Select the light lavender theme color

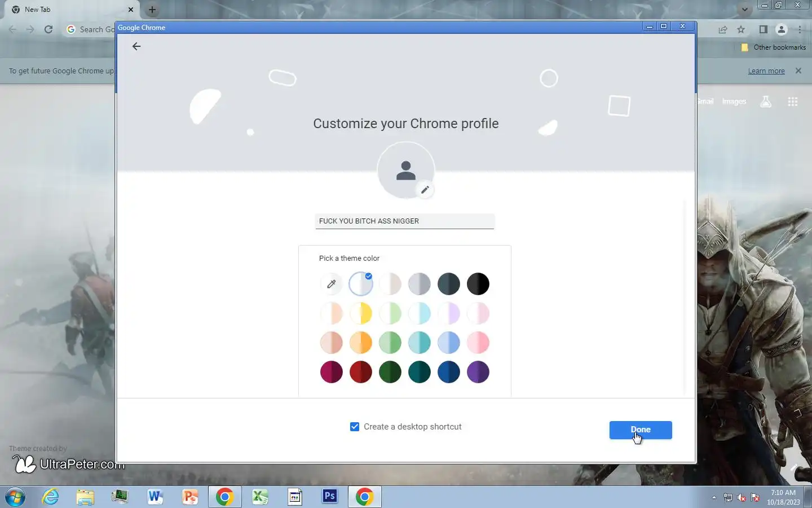(x=449, y=313)
